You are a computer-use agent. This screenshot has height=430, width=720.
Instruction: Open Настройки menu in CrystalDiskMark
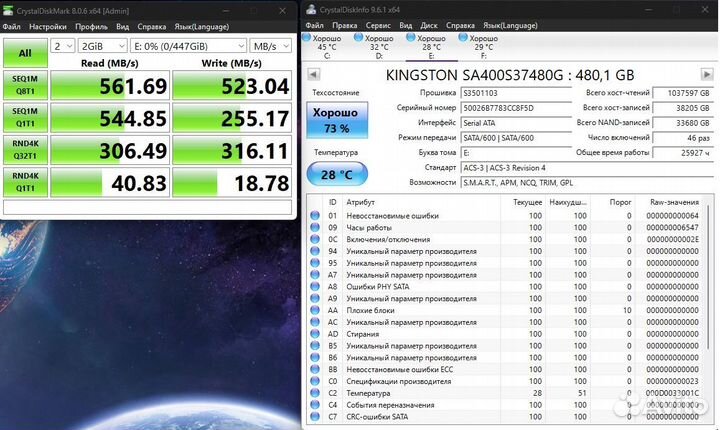click(x=48, y=27)
